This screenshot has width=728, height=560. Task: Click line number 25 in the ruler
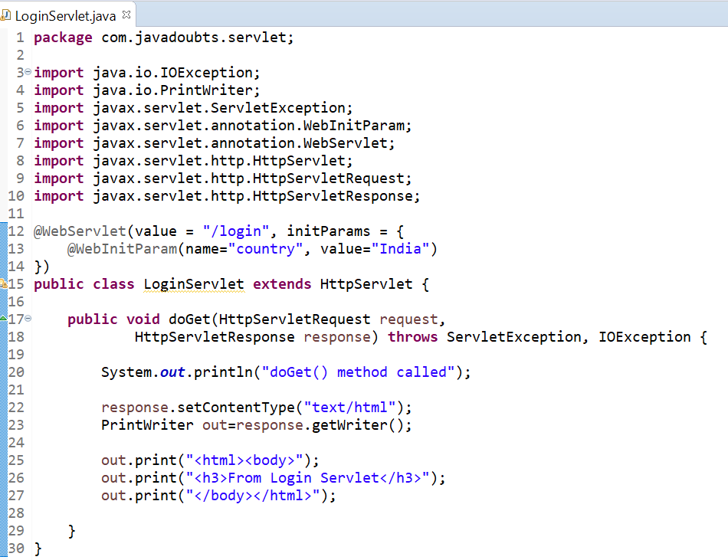[x=16, y=460]
